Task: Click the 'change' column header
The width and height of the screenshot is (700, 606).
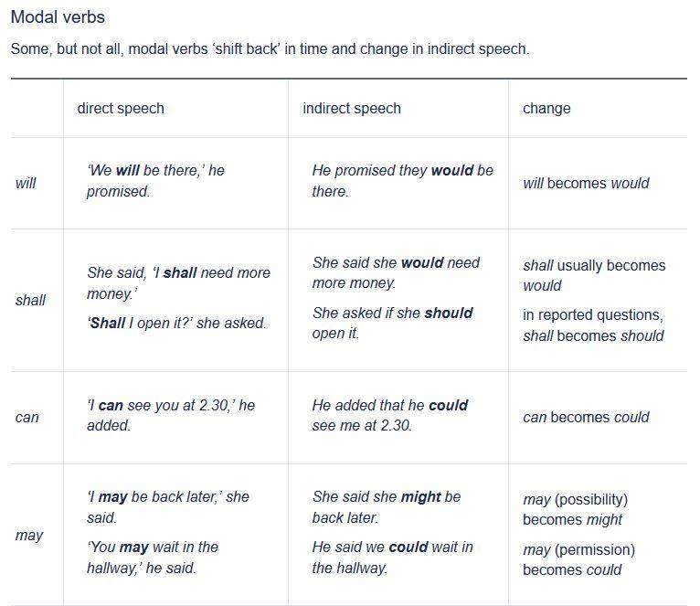Action: click(546, 108)
